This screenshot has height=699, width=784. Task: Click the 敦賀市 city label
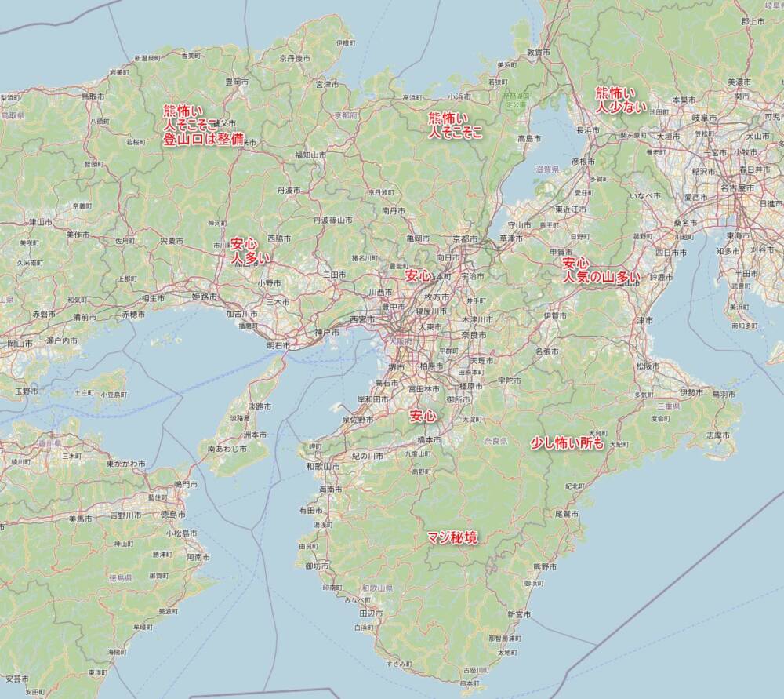tap(539, 52)
